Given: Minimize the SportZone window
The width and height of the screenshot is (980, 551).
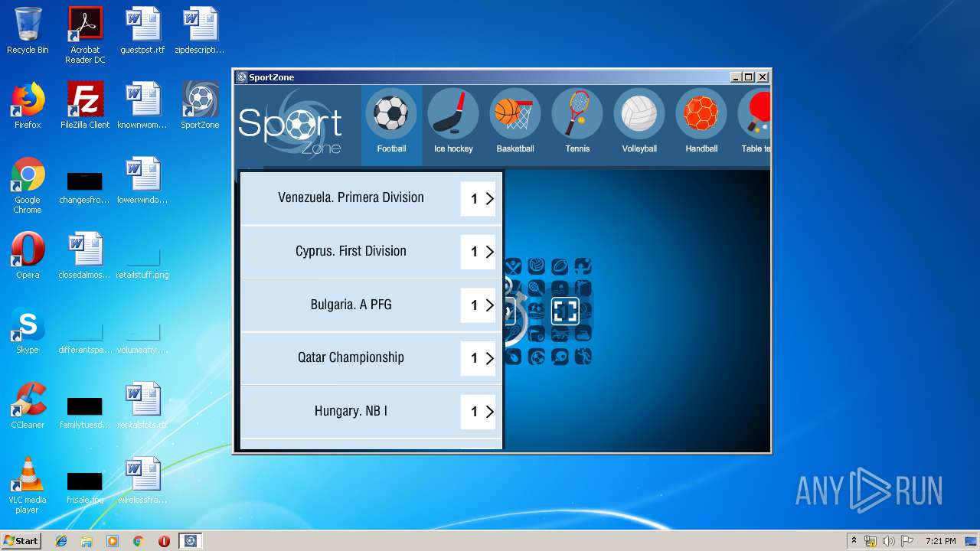Looking at the screenshot, I should tap(736, 77).
